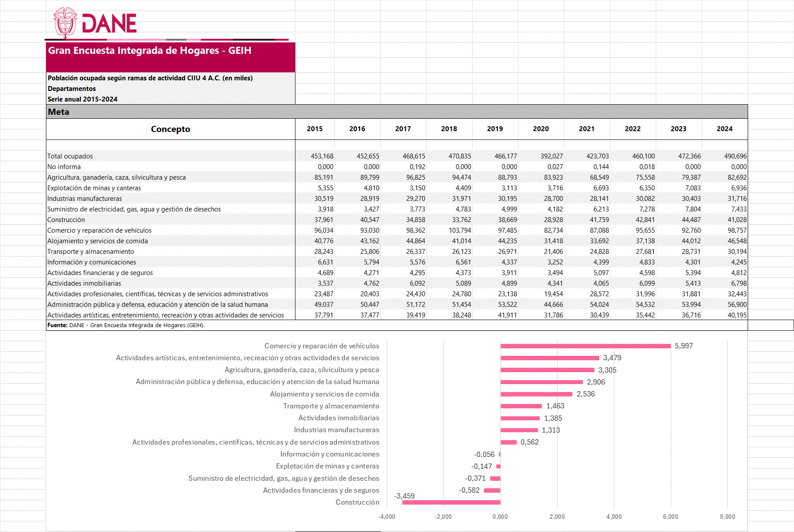Select the Construcción row label in table
Viewport: 794px width, 532px height.
pyautogui.click(x=66, y=220)
